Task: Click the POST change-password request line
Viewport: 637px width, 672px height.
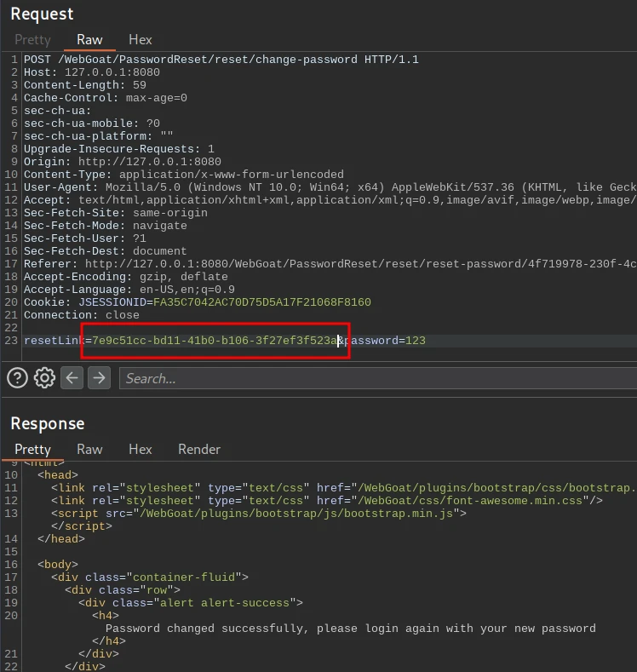Action: [x=221, y=60]
